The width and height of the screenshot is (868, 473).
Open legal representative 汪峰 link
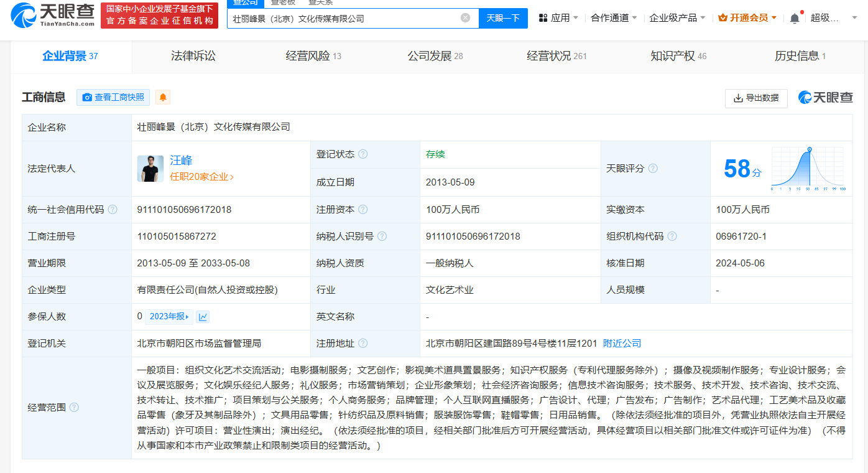182,161
